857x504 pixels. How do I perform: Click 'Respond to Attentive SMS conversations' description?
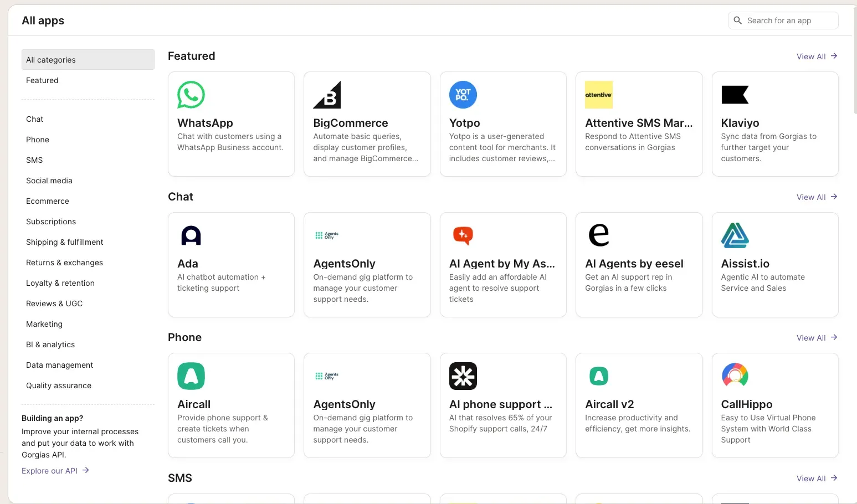(633, 142)
